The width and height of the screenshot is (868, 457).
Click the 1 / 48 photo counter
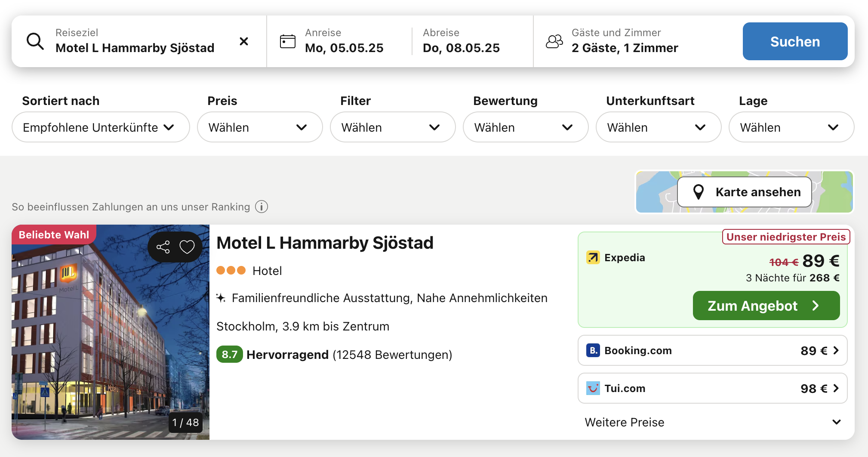click(x=185, y=423)
